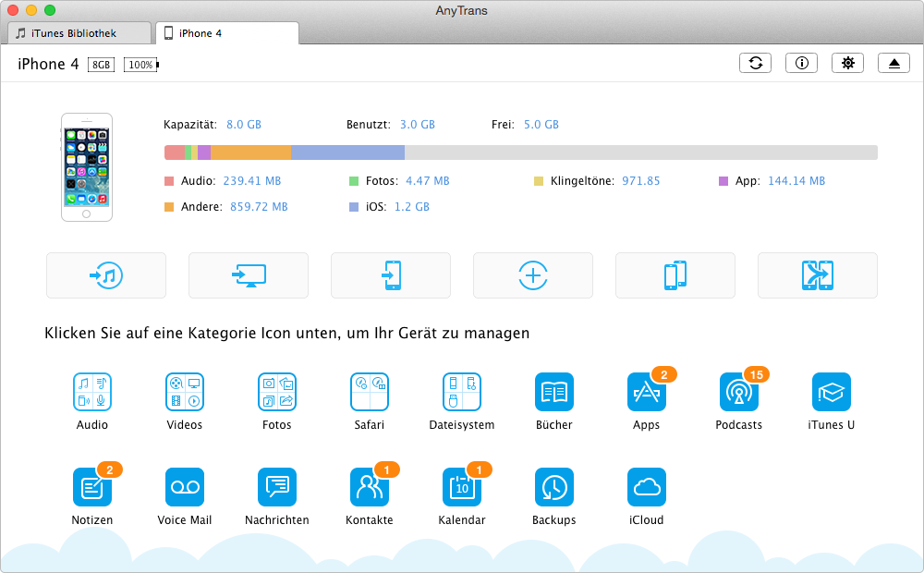
Task: Click the iPhone 4 device name heading
Action: click(48, 64)
